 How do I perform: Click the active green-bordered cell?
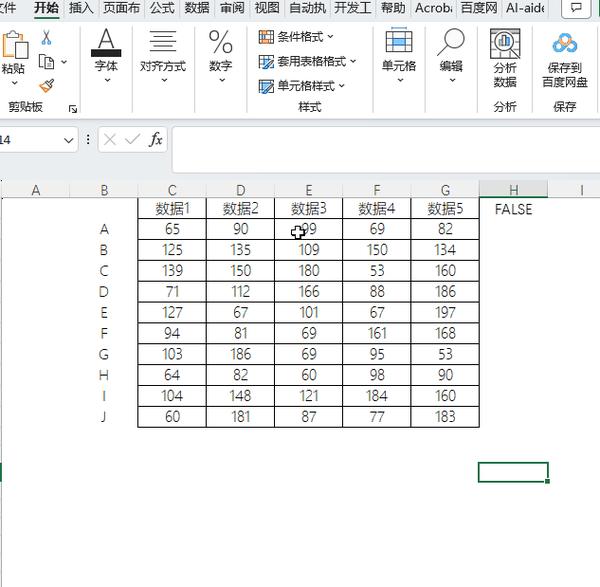(x=514, y=472)
